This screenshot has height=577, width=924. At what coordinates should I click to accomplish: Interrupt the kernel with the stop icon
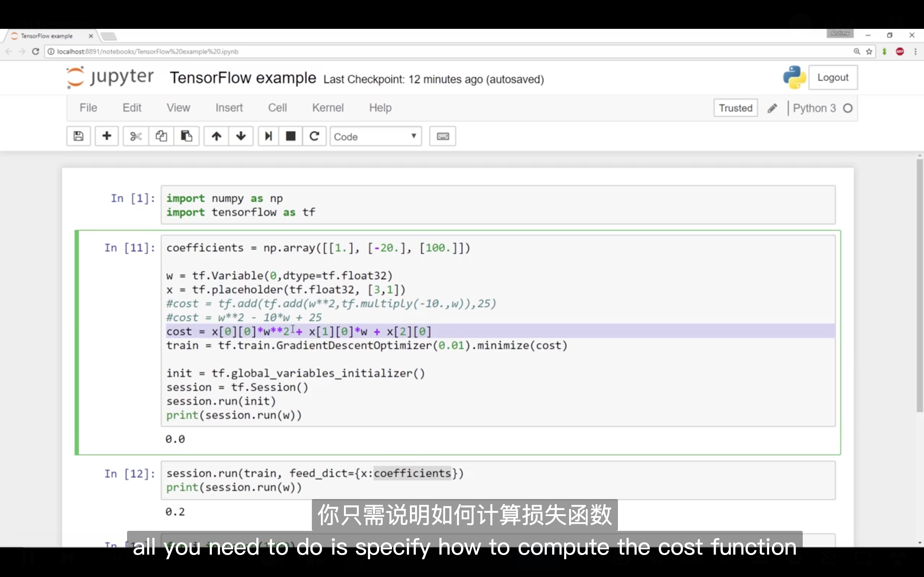tap(290, 136)
